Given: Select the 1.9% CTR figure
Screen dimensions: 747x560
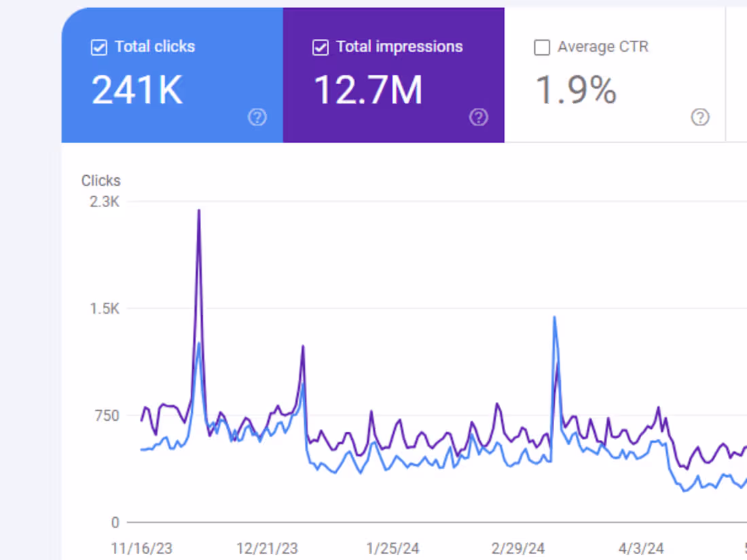Looking at the screenshot, I should 575,89.
